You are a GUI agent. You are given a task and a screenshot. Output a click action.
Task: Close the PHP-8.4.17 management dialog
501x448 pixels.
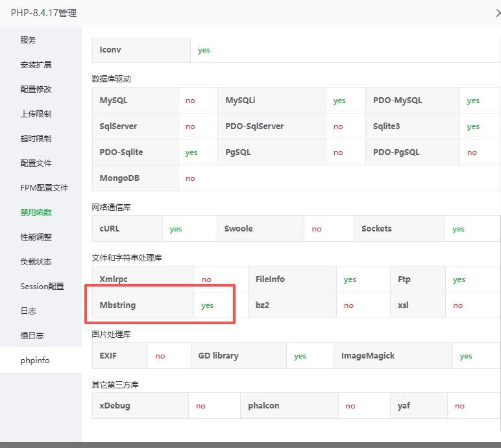497,13
